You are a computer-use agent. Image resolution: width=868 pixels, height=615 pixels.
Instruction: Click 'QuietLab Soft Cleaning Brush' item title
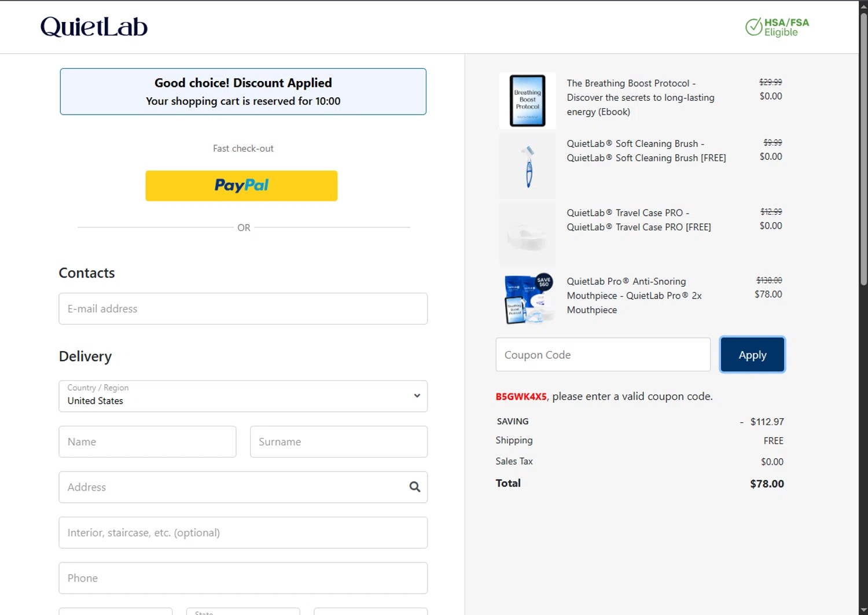[x=646, y=150]
